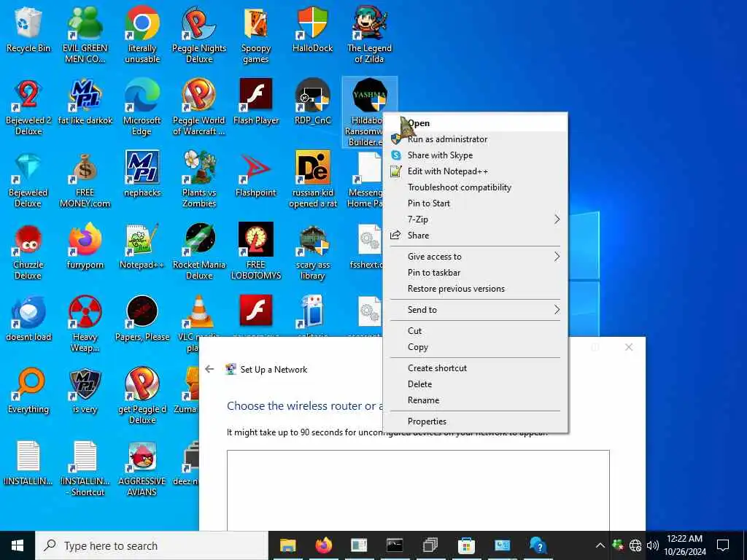The width and height of the screenshot is (747, 560).
Task: Select Edit with Notepad++
Action: (475, 171)
